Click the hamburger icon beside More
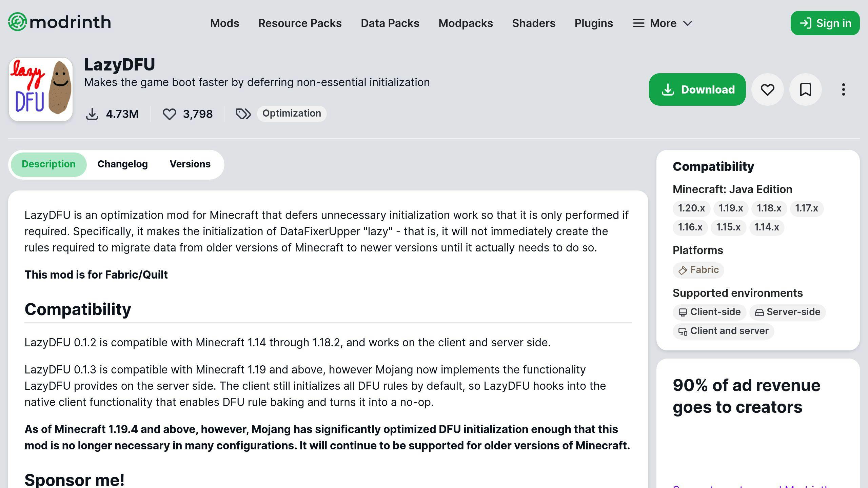Screen dimensions: 868x488 coord(638,23)
